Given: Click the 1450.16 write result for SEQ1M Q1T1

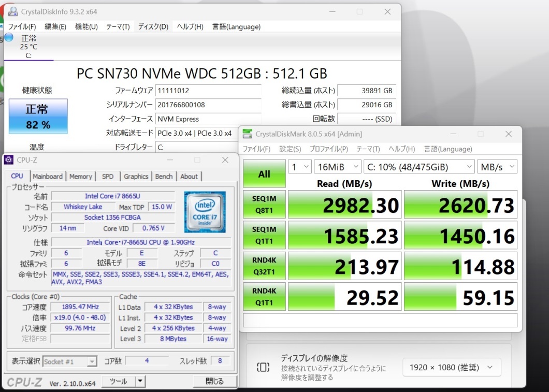Looking at the screenshot, I should click(x=460, y=235).
